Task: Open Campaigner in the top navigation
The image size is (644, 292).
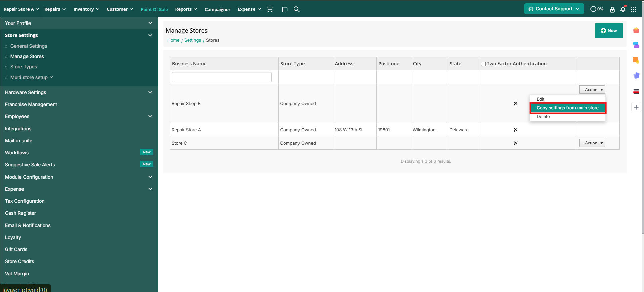Action: [217, 9]
